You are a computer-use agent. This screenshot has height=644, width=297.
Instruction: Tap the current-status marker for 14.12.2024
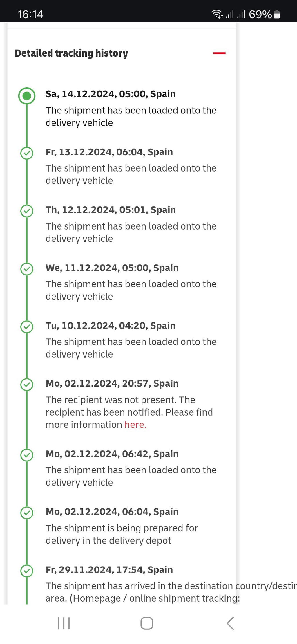click(x=27, y=96)
